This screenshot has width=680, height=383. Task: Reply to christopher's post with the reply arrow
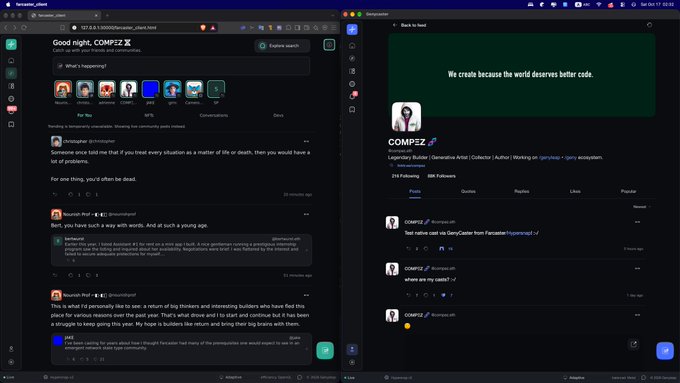(55, 194)
